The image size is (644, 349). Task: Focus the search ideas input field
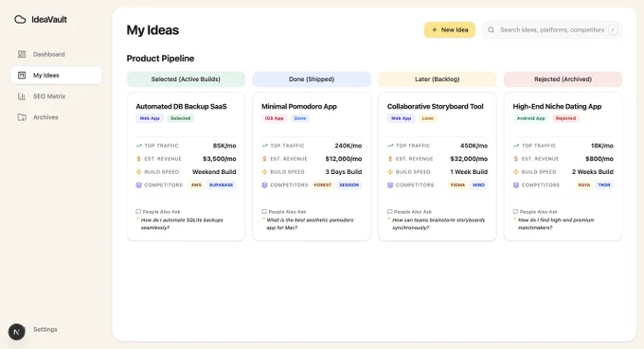[552, 30]
